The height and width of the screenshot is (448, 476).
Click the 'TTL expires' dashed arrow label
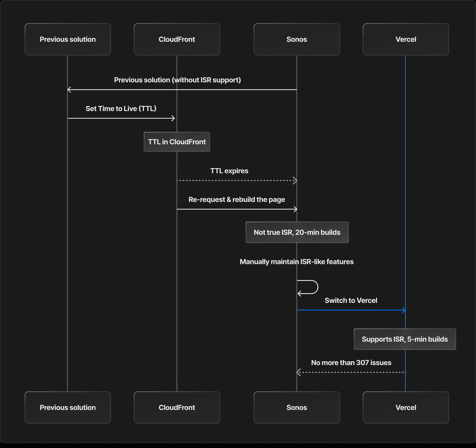(229, 171)
